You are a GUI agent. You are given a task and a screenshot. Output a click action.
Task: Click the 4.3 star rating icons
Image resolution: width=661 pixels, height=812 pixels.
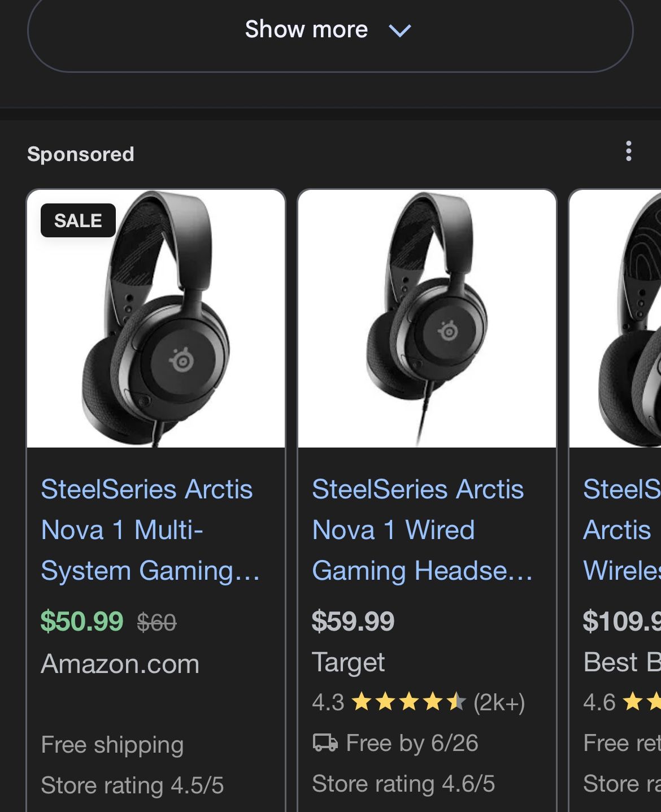(408, 702)
